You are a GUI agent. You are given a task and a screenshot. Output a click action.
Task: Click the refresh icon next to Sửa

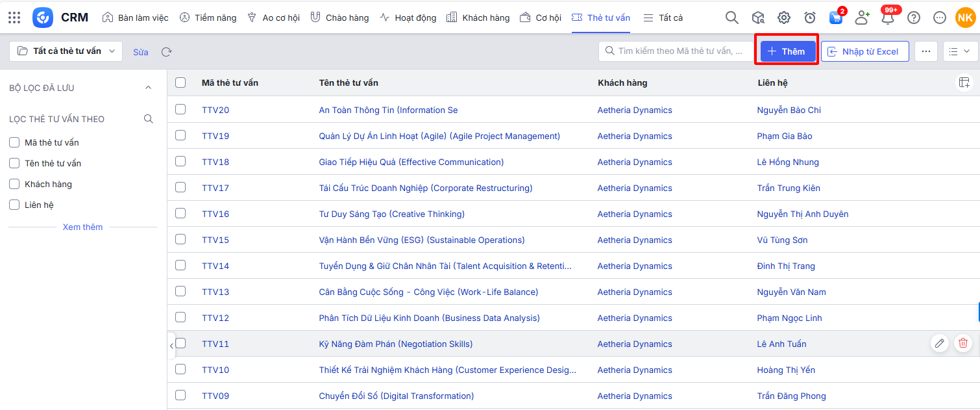coord(167,52)
